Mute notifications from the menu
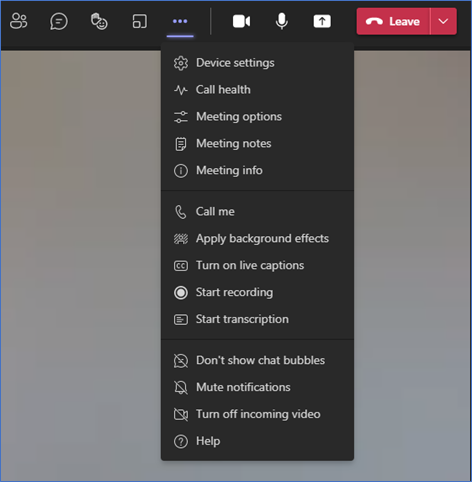Image resolution: width=472 pixels, height=482 pixels. click(x=257, y=387)
